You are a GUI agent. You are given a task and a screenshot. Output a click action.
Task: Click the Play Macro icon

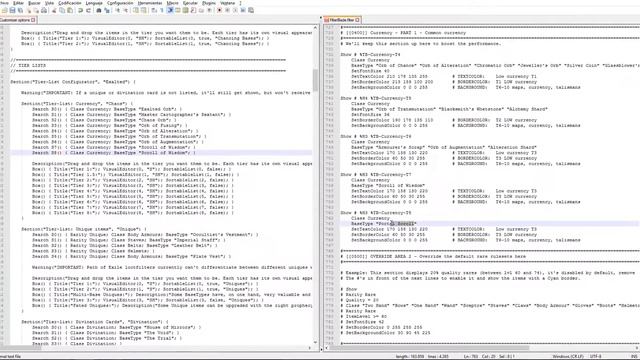tap(235, 10)
